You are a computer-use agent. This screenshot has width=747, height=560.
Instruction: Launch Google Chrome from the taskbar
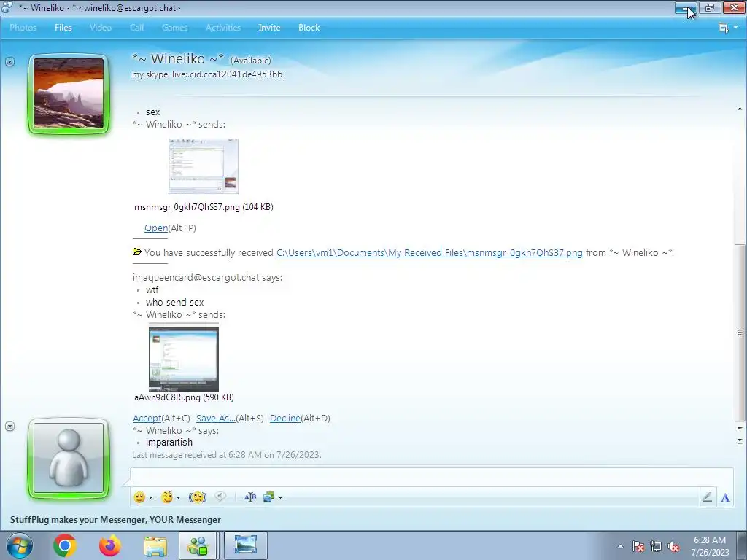[65, 545]
